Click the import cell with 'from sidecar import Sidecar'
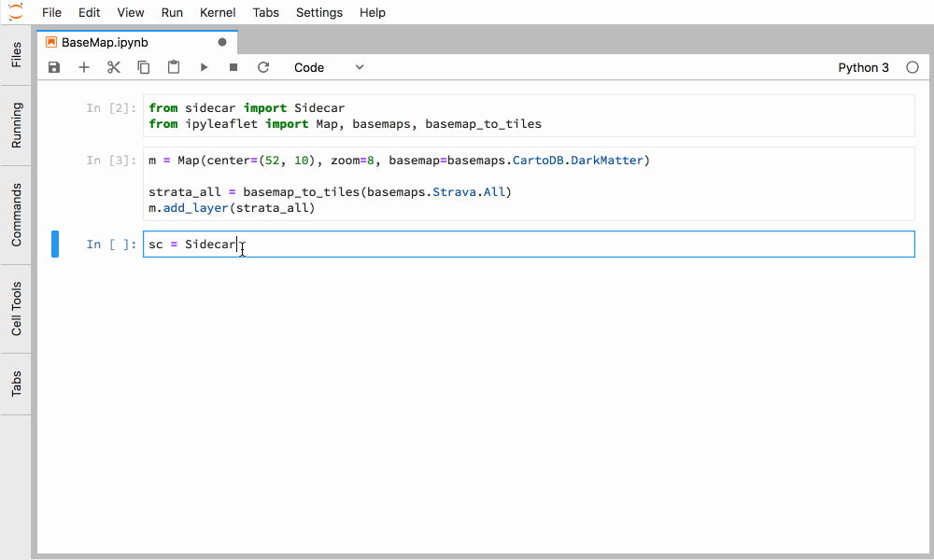Screen dimensions: 934x560 point(529,116)
